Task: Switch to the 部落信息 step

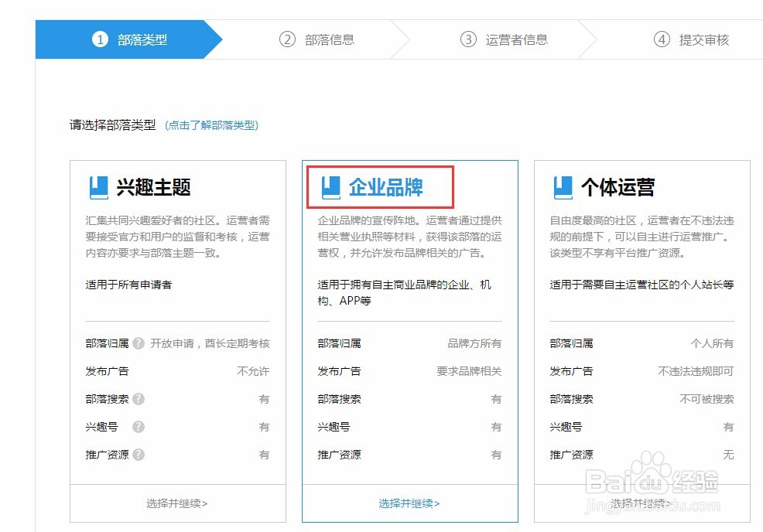Action: click(319, 40)
